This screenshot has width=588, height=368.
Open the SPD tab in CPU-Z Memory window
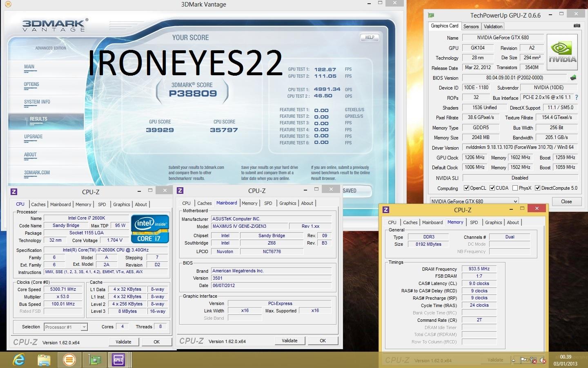474,222
